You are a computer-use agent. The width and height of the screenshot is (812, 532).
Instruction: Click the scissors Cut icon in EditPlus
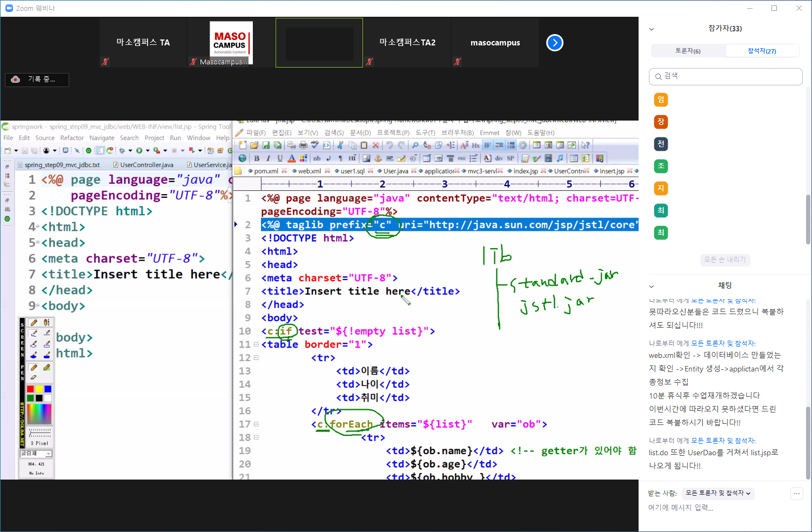[x=340, y=145]
